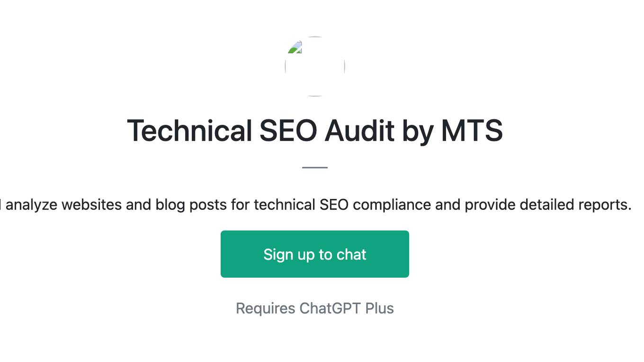Viewport: 644px width, 362px height.
Task: Click the center of the empty avatar circle
Action: pyautogui.click(x=315, y=66)
